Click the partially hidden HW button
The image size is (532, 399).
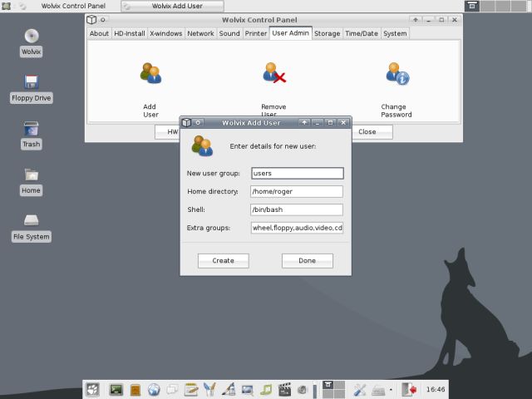point(167,131)
